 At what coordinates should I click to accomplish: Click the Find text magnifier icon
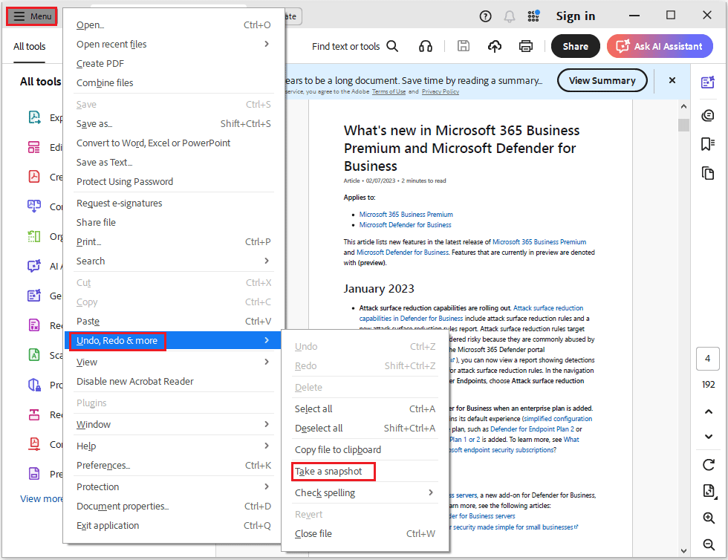click(393, 45)
